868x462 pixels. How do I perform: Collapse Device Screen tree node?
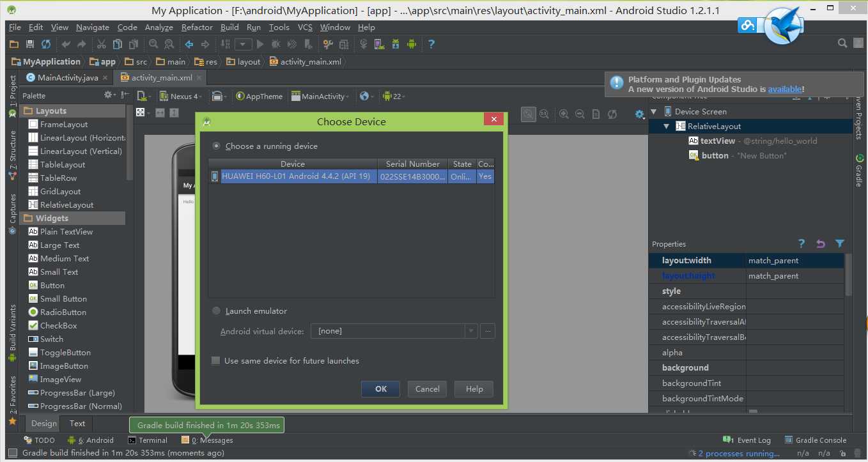pyautogui.click(x=654, y=111)
